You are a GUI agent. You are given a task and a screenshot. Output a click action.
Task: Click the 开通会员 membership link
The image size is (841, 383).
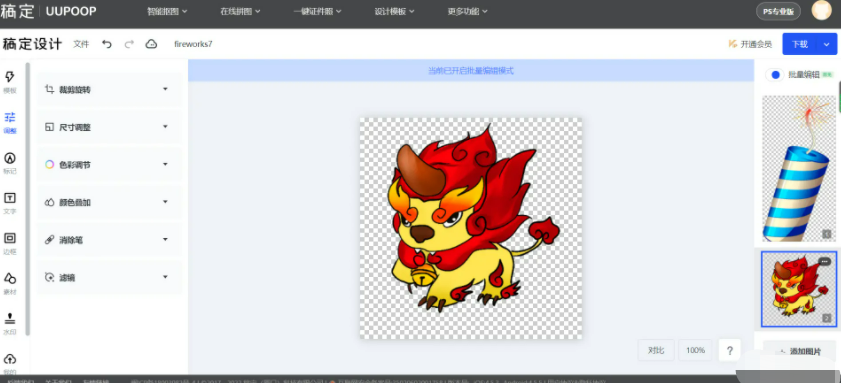point(750,44)
